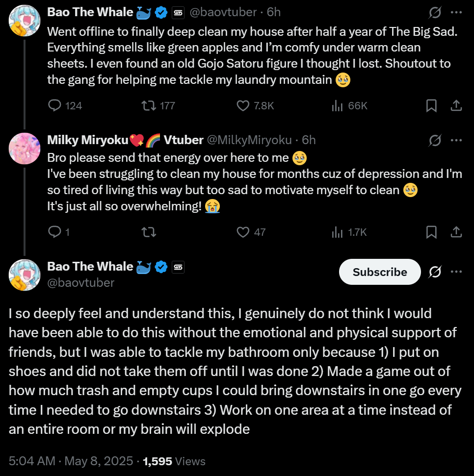The height and width of the screenshot is (476, 474).
Task: Like Milky Miryoku's tweet
Action: click(243, 232)
